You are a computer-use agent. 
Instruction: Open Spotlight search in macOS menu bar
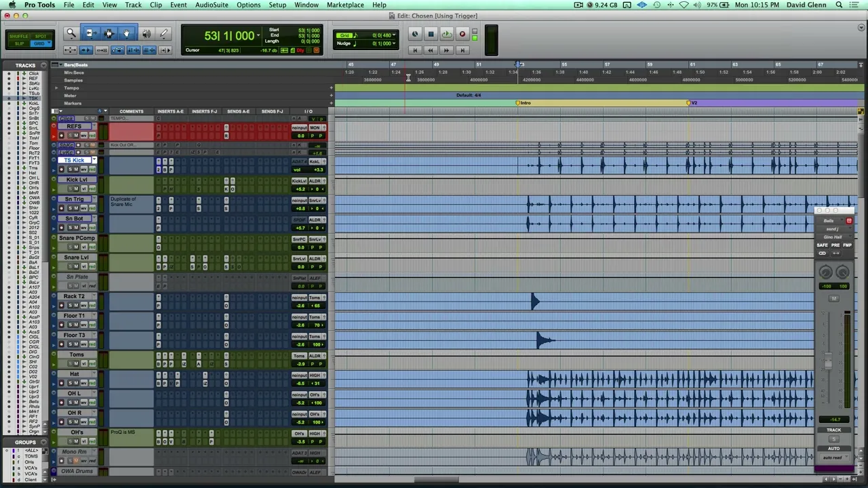pos(839,5)
